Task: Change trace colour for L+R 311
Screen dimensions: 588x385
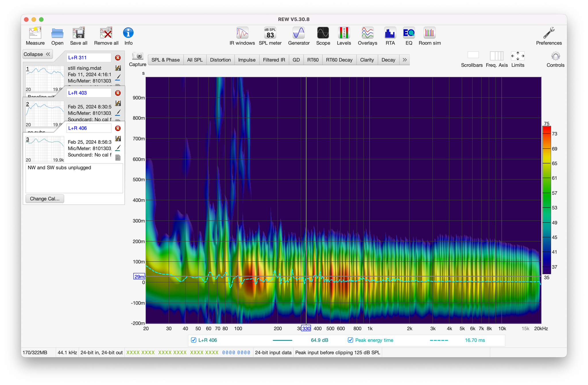Action: (x=118, y=78)
